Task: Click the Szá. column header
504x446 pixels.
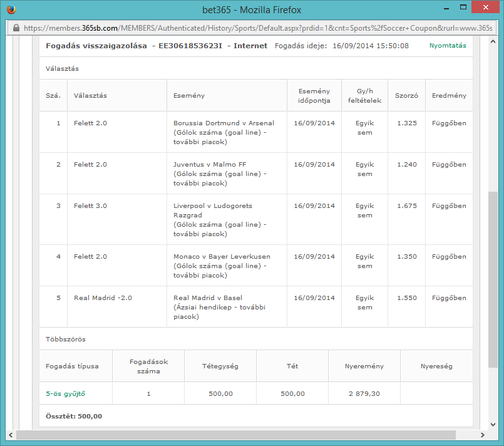Action: 53,95
